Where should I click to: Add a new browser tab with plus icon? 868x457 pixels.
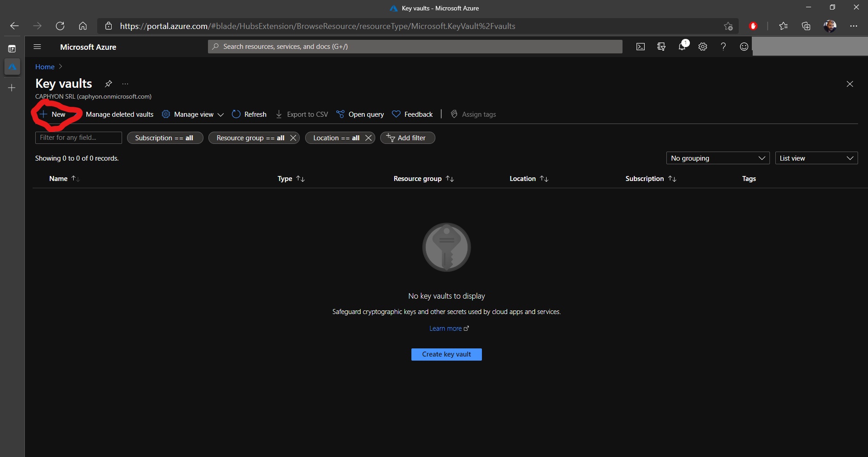coord(12,88)
